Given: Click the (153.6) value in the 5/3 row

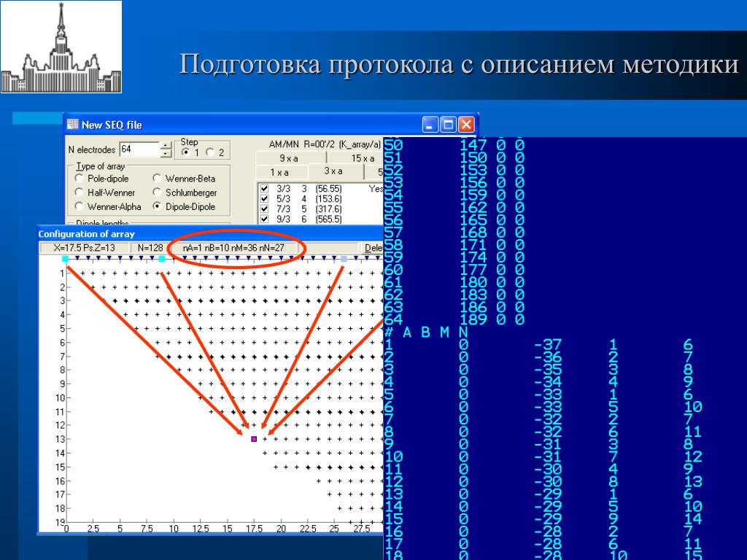Looking at the screenshot, I should (328, 198).
